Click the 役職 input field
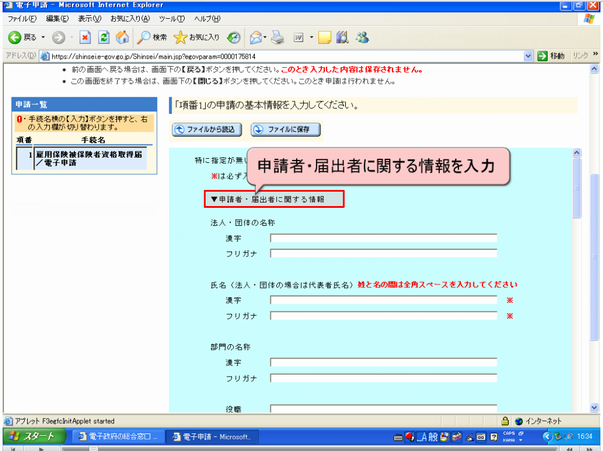The width and height of the screenshot is (603, 451). 383,408
